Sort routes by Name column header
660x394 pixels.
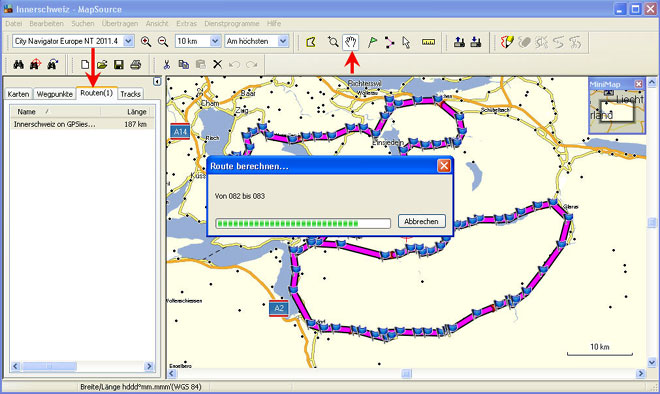pos(55,112)
